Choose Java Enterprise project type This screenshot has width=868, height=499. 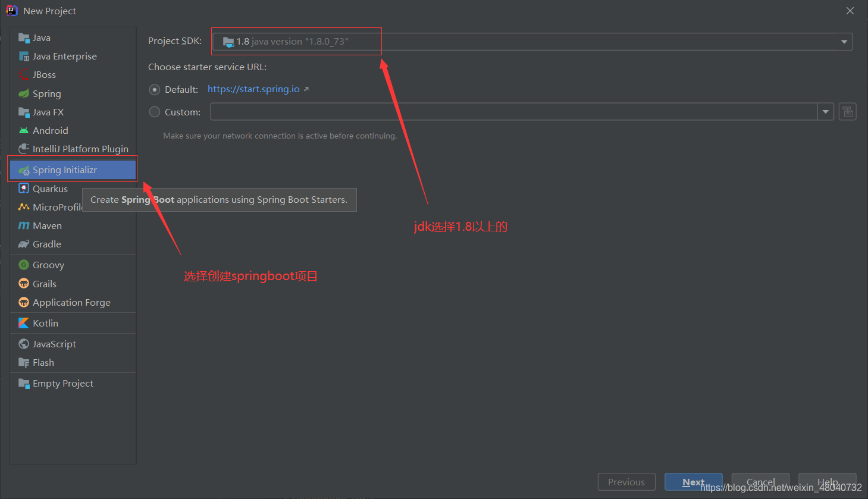point(73,57)
